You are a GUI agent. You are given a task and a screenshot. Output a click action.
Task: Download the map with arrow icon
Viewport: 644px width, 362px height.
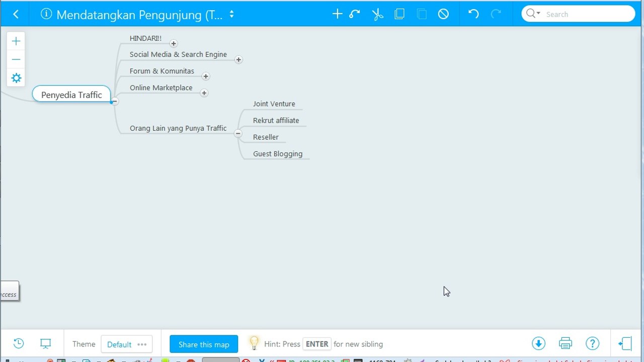pos(538,343)
